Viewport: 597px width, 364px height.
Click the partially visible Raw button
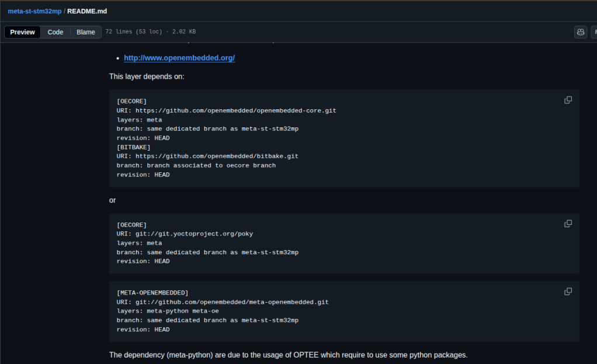[594, 32]
